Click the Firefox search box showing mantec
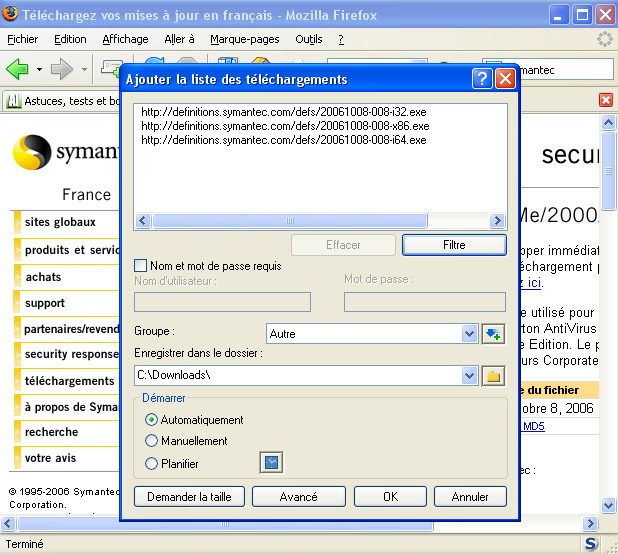This screenshot has height=554, width=618. point(566,70)
